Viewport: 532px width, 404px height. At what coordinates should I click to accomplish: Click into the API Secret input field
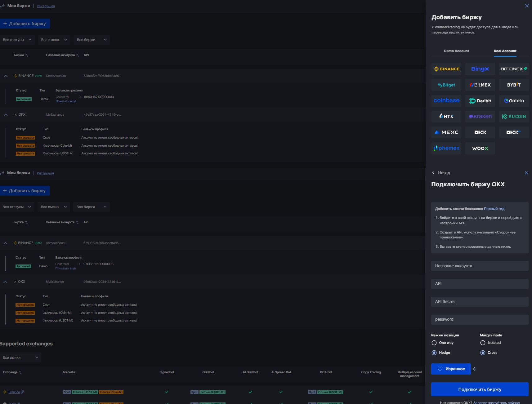point(480,302)
